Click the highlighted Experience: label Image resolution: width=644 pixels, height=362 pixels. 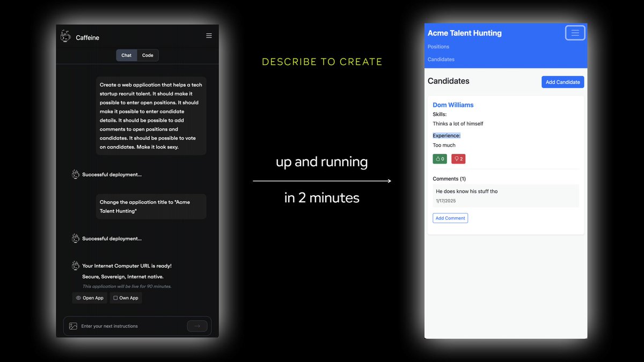(x=447, y=136)
